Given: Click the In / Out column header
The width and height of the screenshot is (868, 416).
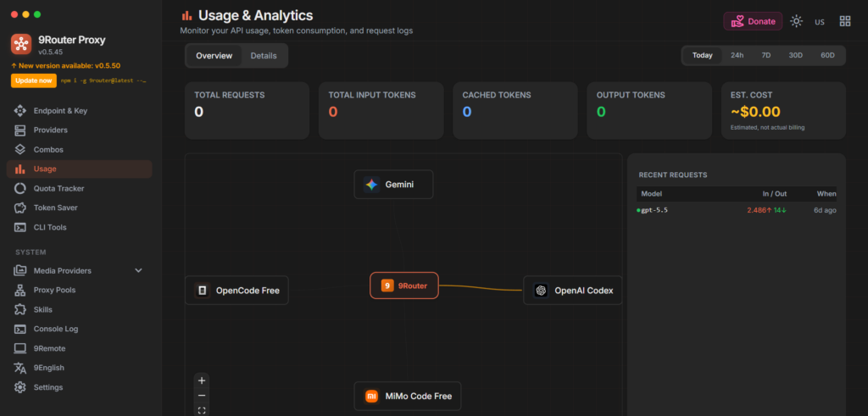Looking at the screenshot, I should (775, 194).
